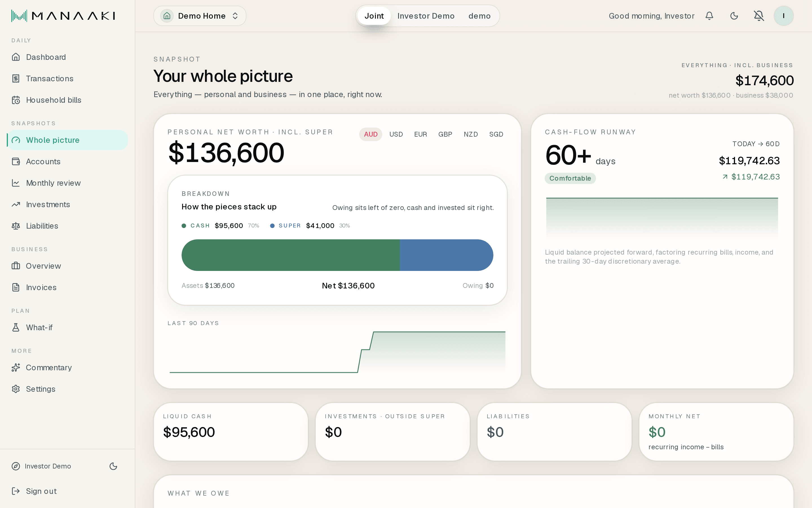Click 'Good morning, Investor' greeting
The image size is (812, 508).
click(652, 16)
